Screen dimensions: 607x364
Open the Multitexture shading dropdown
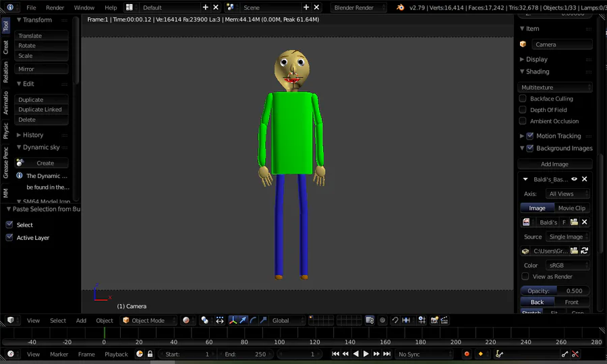555,87
